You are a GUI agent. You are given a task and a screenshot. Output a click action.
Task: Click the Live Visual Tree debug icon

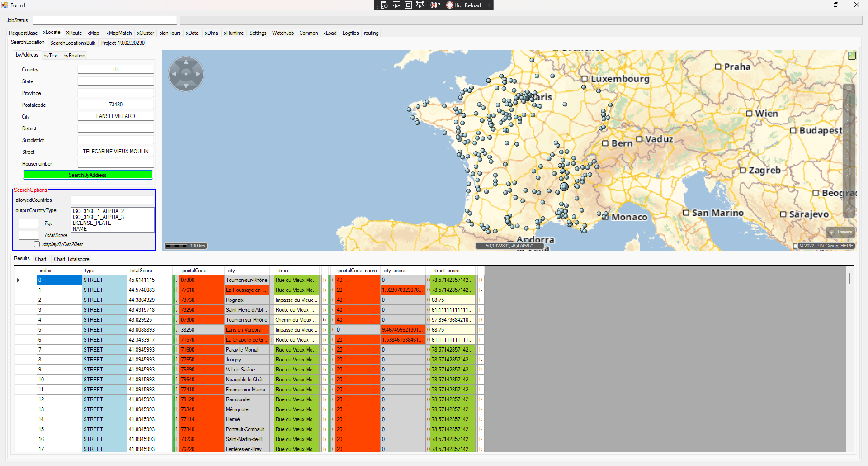click(384, 5)
